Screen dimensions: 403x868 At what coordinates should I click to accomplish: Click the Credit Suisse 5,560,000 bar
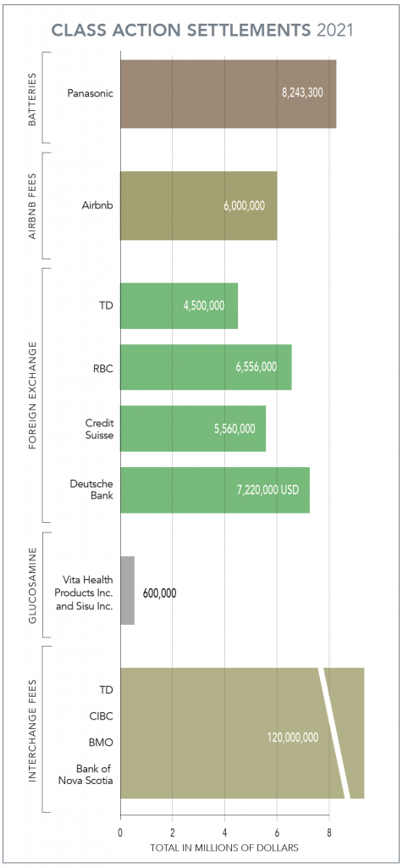193,428
